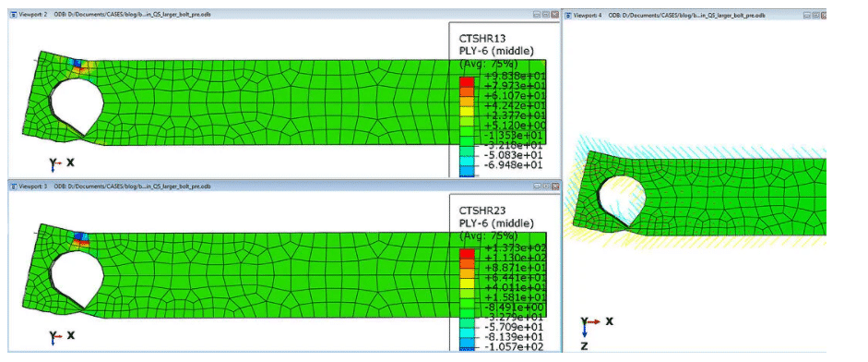Click legend value +9.838e+01
Screen dimensions: 868x362
[514, 76]
